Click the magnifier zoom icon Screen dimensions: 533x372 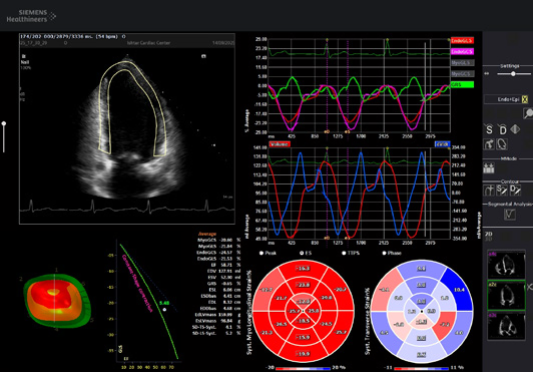pos(528,113)
